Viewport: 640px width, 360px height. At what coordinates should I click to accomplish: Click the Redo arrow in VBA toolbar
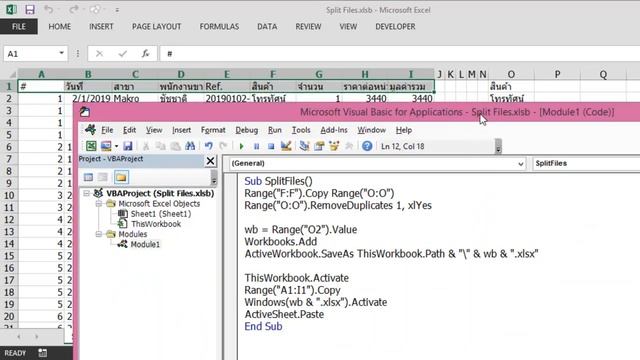[x=223, y=146]
